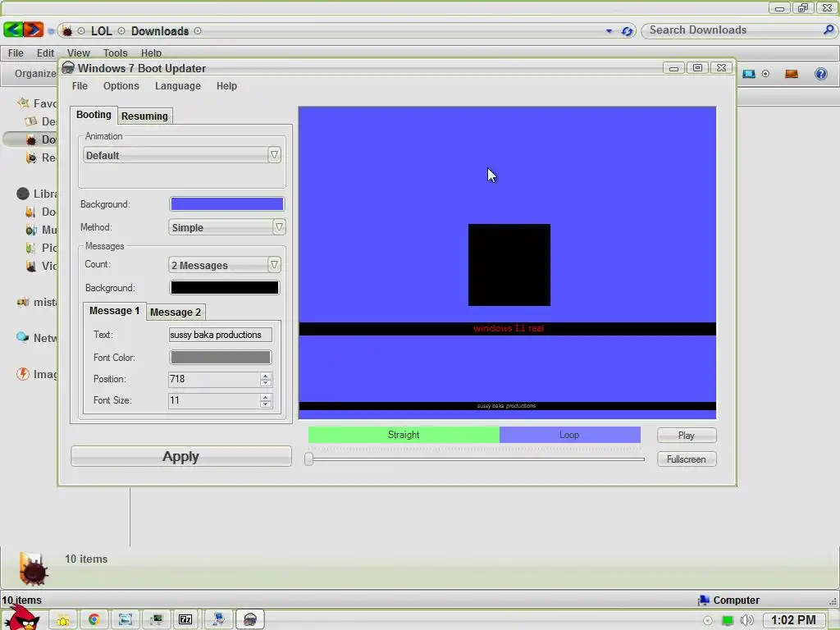Image resolution: width=840 pixels, height=630 pixels.
Task: Open Google Chrome from the taskbar
Action: coord(94,620)
